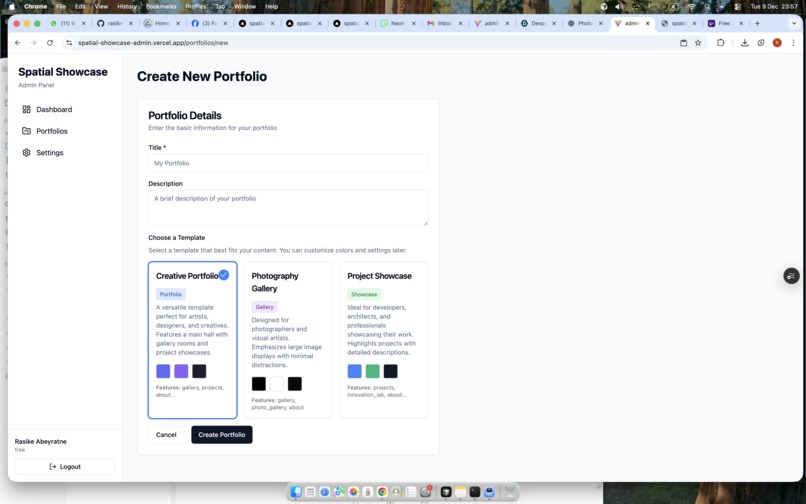Open Chrome Downloads icon
This screenshot has width=806, height=504.
(x=744, y=43)
